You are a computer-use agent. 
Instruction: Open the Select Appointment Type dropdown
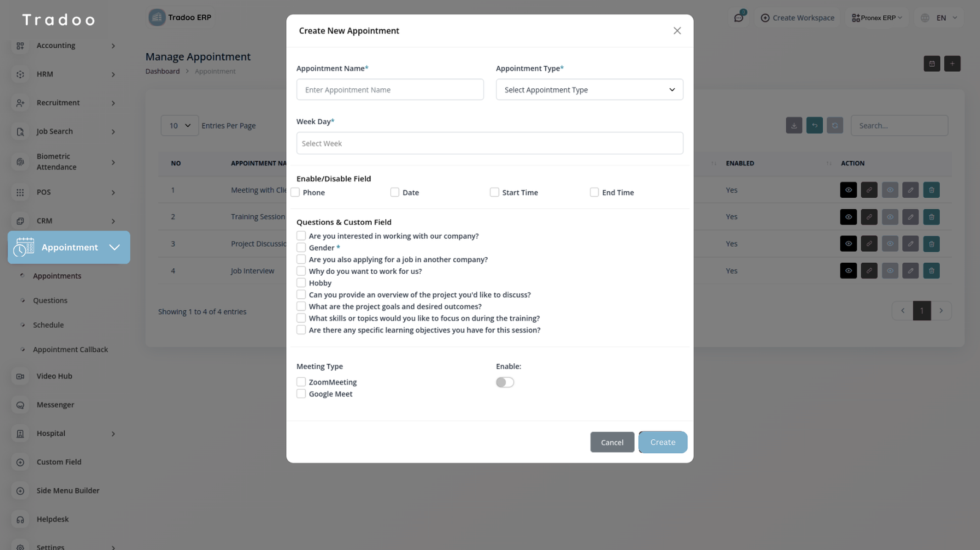coord(589,90)
